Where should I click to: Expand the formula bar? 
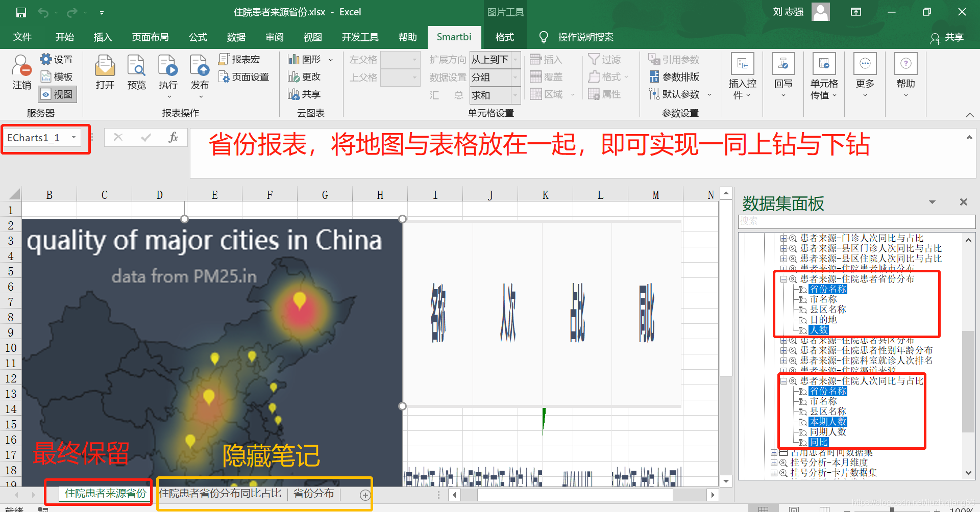click(969, 138)
